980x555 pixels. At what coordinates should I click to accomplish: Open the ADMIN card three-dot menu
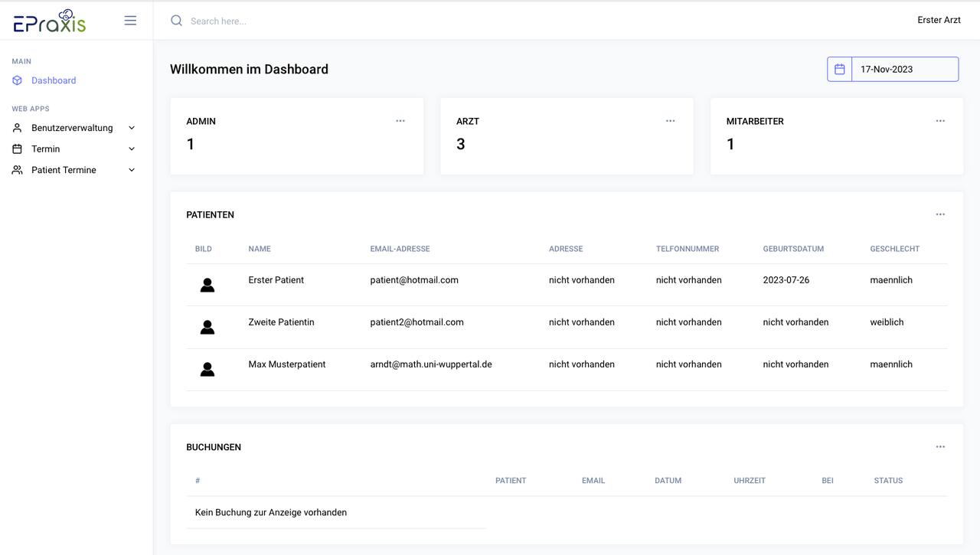click(400, 121)
